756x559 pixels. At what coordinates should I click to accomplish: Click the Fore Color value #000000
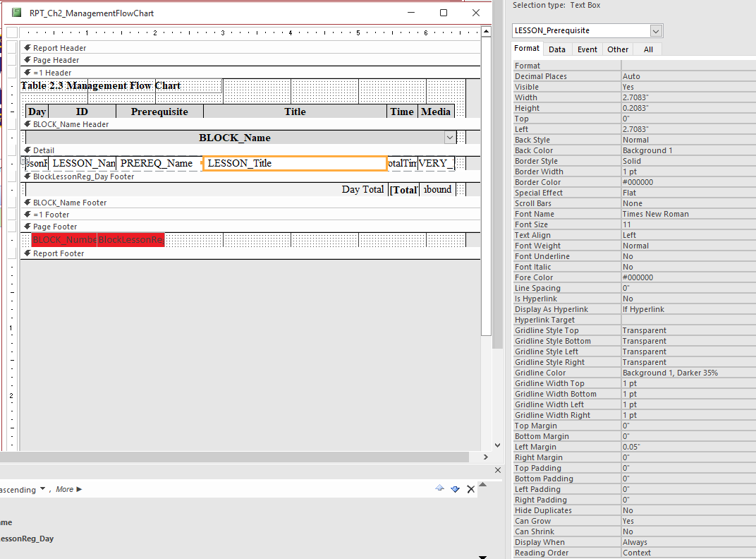click(638, 277)
